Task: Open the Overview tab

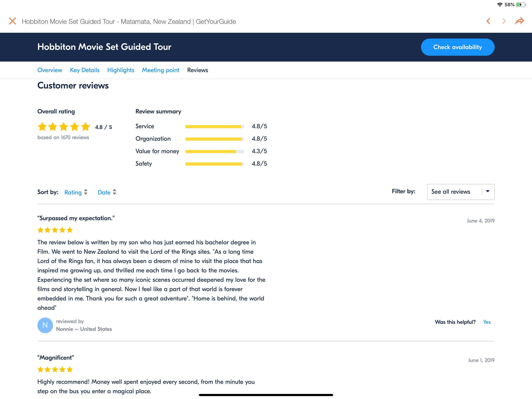Action: (x=50, y=70)
